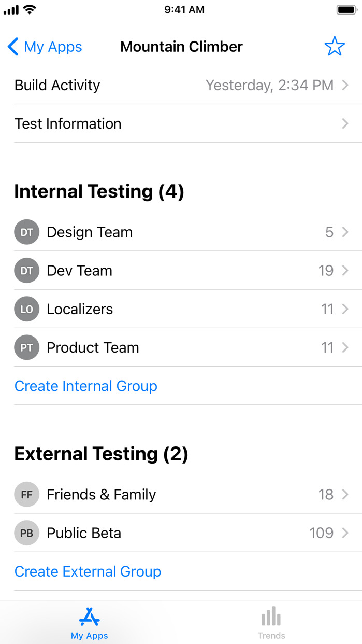Tap the favorite star icon
This screenshot has height=644, width=362.
(x=335, y=47)
